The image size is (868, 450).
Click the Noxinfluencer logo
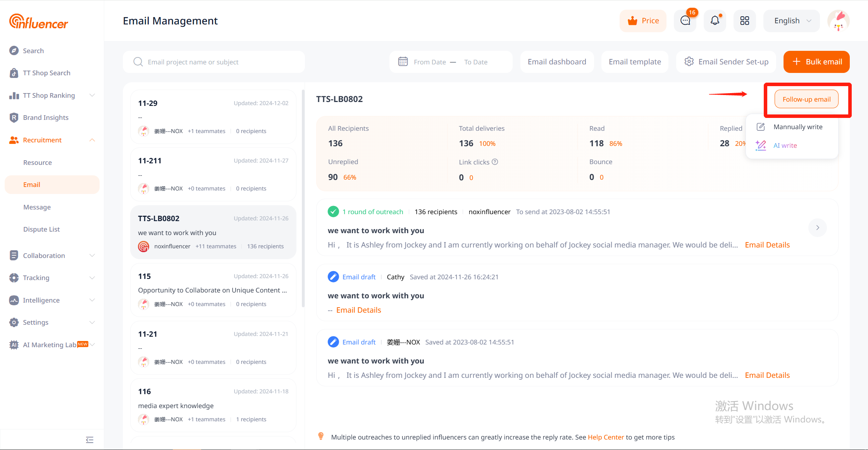coord(39,22)
